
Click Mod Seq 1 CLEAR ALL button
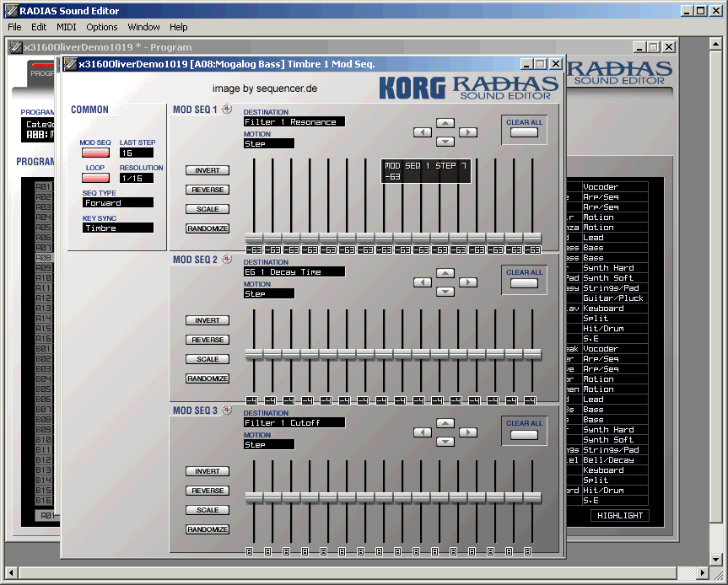524,132
